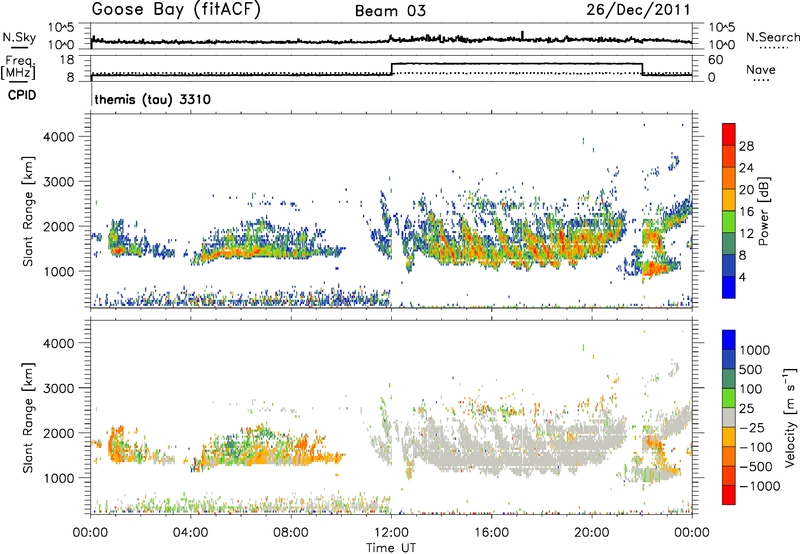The height and width of the screenshot is (554, 800).
Task: Select the '-500' Velocity colorbar label
Action: [x=756, y=466]
